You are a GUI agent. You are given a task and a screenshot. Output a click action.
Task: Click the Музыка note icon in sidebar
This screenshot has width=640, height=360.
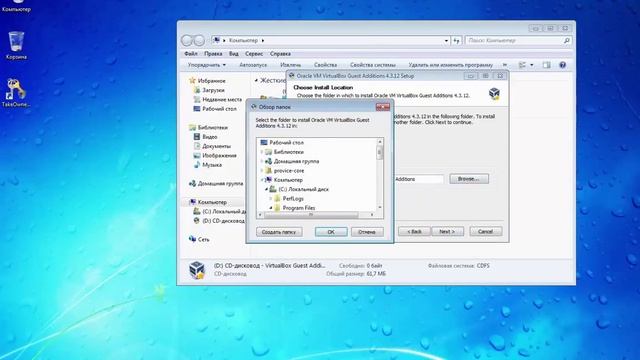point(197,165)
